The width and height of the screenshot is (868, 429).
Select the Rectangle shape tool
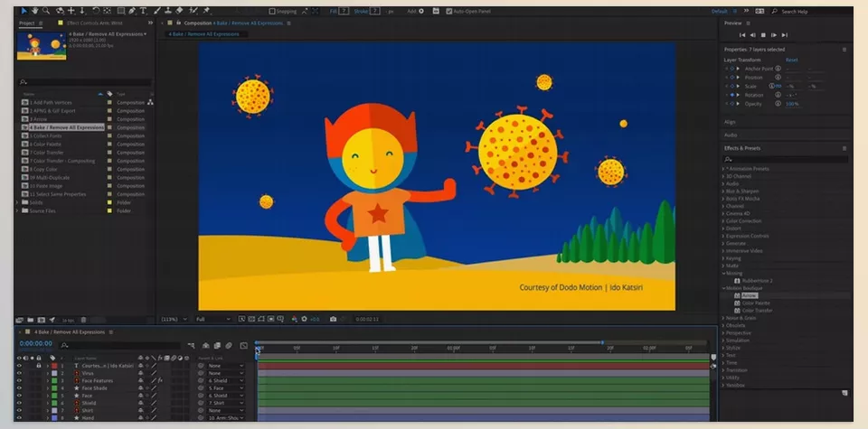[120, 11]
